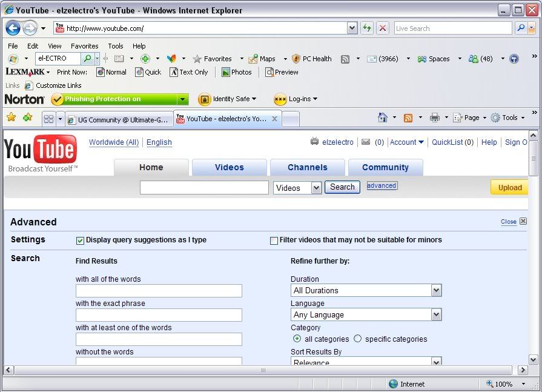Click the Print icon in the command bar

coord(434,118)
